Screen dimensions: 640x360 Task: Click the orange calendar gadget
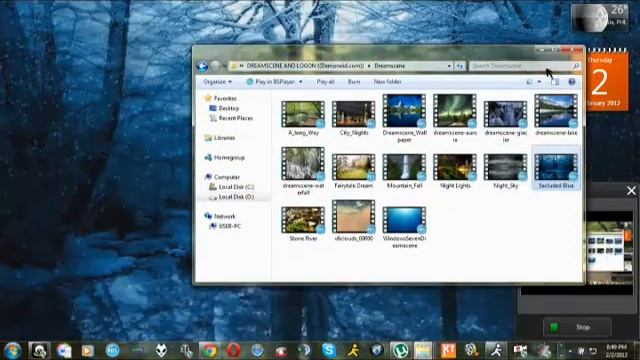(x=607, y=80)
